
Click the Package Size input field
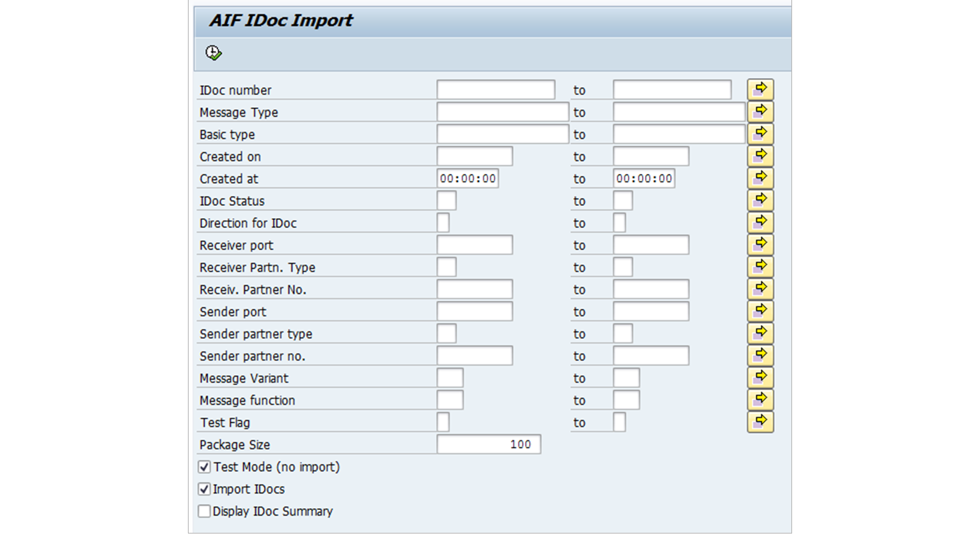[x=489, y=445]
